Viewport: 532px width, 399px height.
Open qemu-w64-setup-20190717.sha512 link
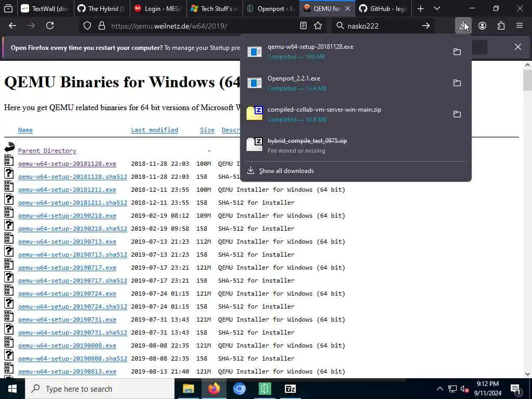coord(73,281)
